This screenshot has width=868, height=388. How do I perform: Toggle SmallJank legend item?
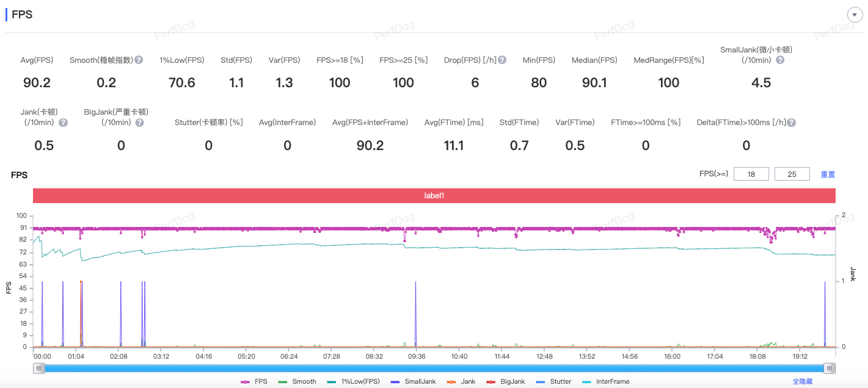413,381
